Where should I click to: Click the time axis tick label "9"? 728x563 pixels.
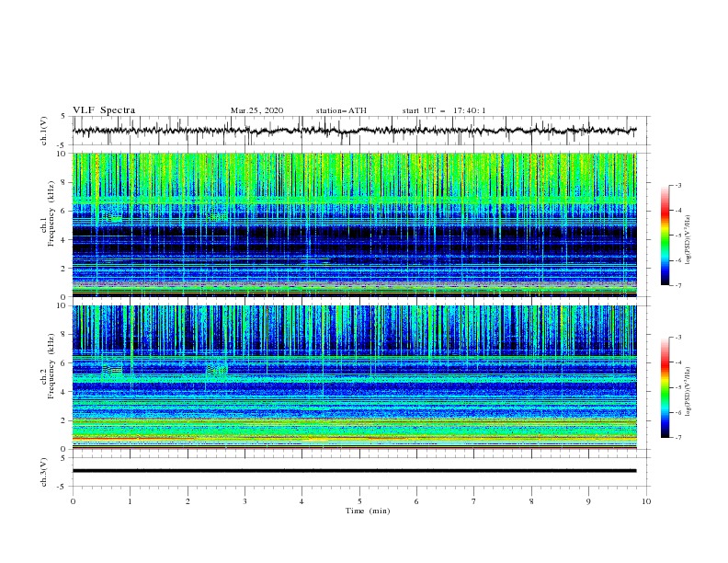[x=588, y=501]
